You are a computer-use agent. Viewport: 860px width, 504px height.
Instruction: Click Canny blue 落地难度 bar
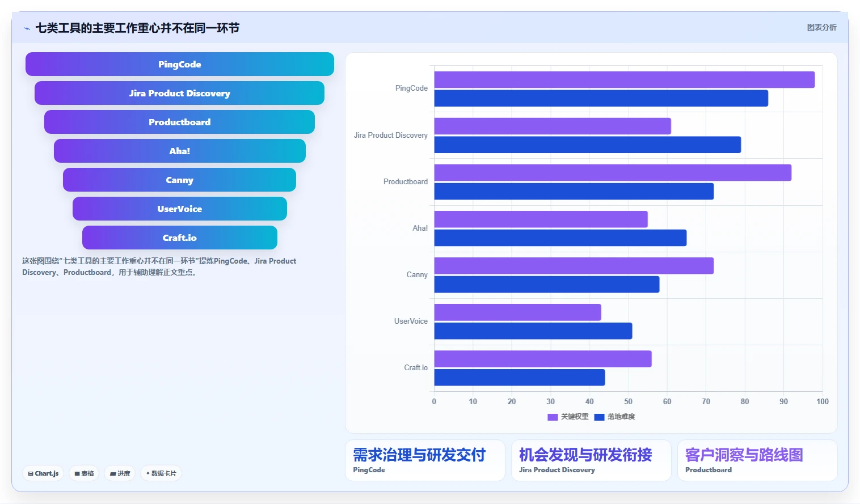pyautogui.click(x=547, y=284)
